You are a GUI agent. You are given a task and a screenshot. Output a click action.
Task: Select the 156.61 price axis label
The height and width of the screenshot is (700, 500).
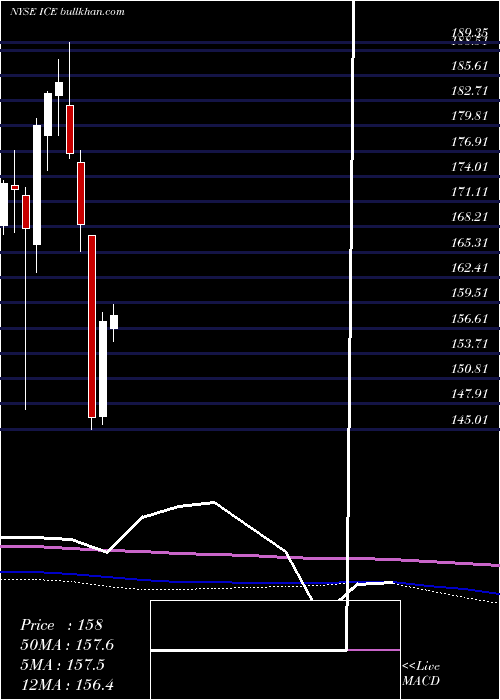469,319
